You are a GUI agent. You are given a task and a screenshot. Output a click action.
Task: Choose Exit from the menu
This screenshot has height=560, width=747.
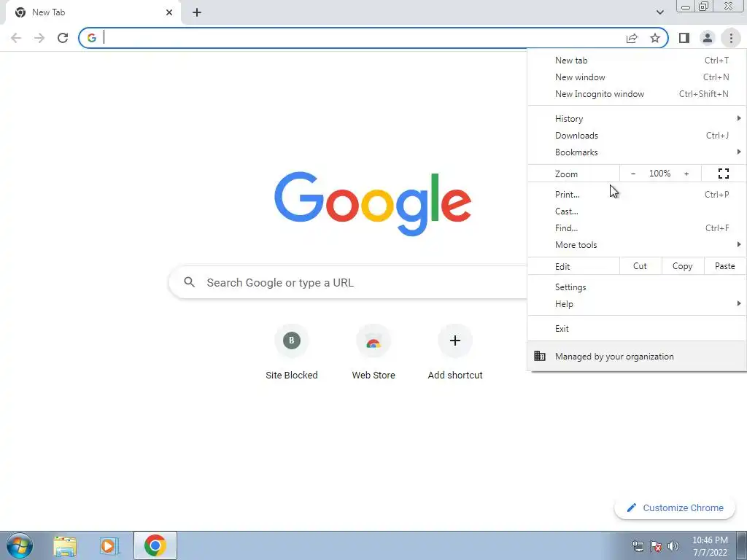(x=637, y=329)
